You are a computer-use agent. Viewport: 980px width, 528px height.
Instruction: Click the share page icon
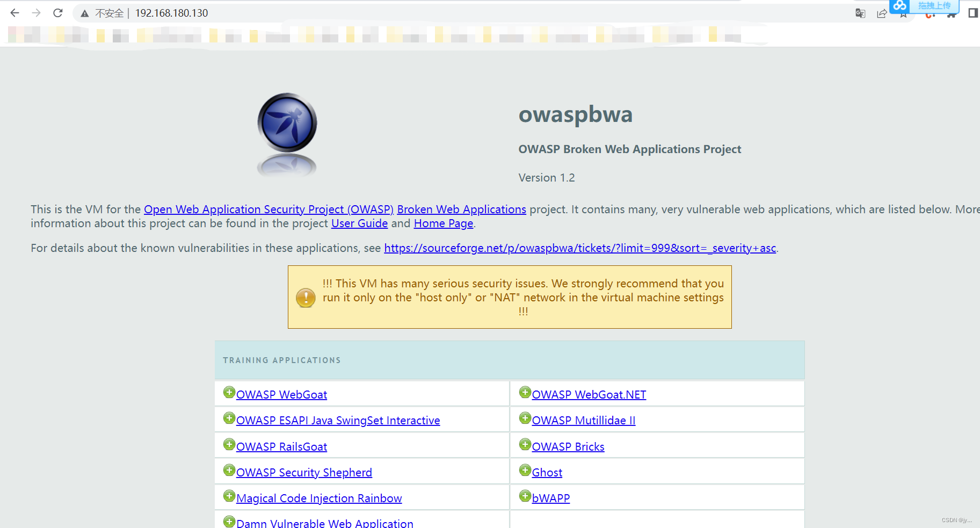tap(882, 13)
